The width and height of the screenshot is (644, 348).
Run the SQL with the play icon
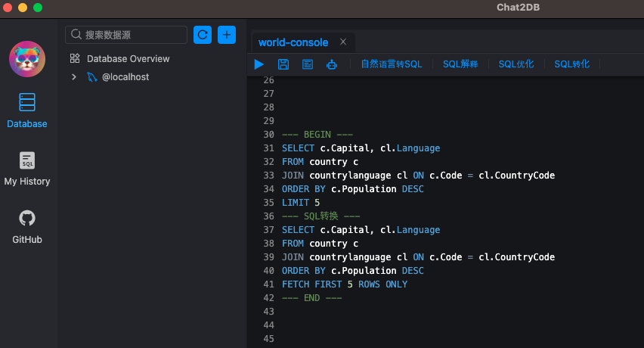coord(259,64)
